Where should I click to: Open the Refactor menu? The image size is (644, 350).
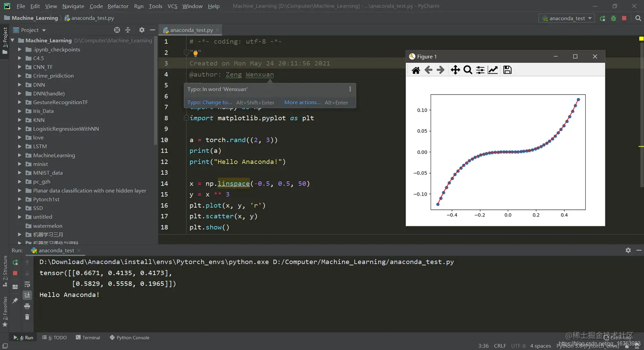118,6
